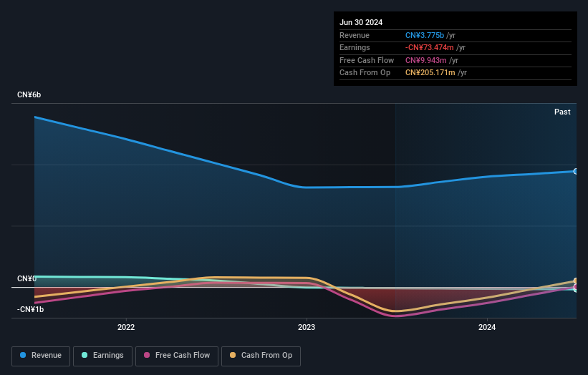Click the Cash From Op label in the tooltip

pos(365,73)
